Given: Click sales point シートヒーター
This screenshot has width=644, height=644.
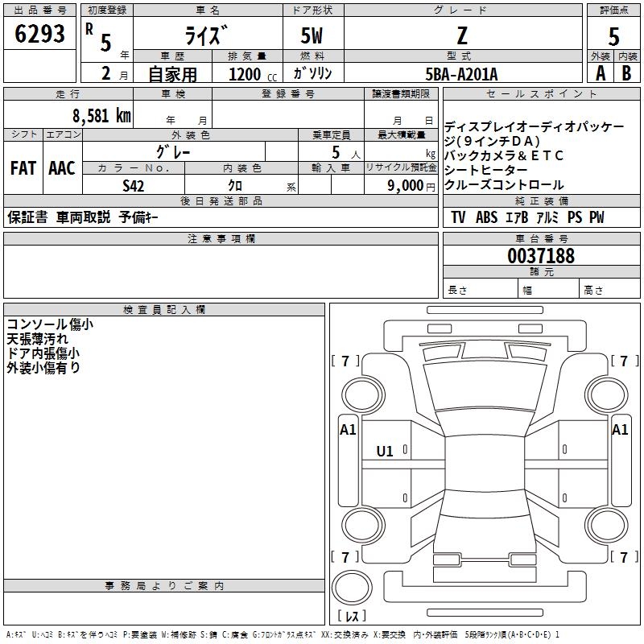Looking at the screenshot, I should (x=485, y=170).
